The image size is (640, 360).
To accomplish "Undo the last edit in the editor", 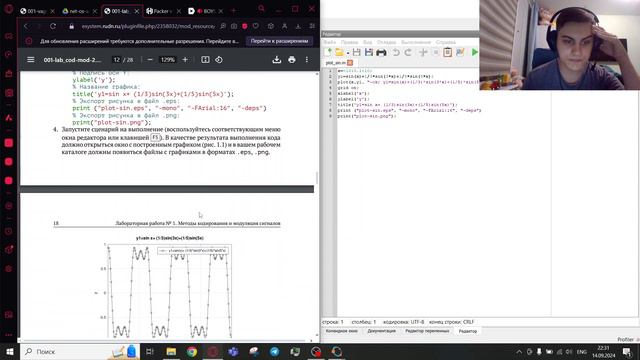I will (396, 52).
